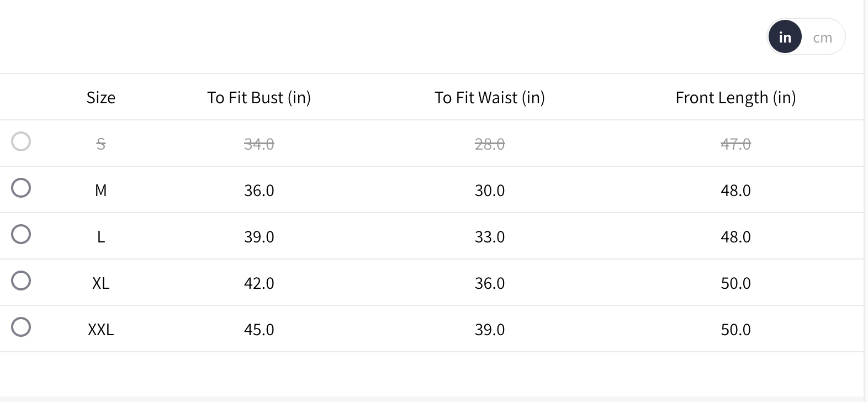
Task: Choose the XL size radio button
Action: (x=21, y=281)
